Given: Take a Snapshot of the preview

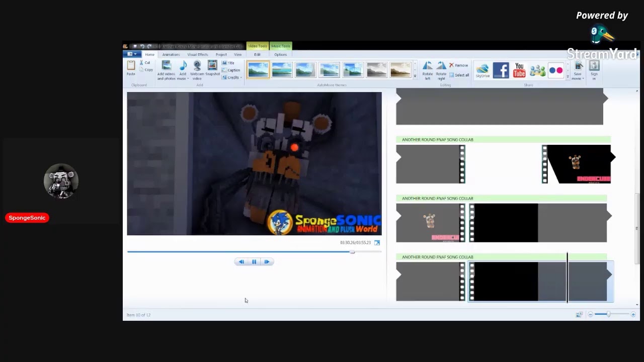Looking at the screenshot, I should coord(212,68).
